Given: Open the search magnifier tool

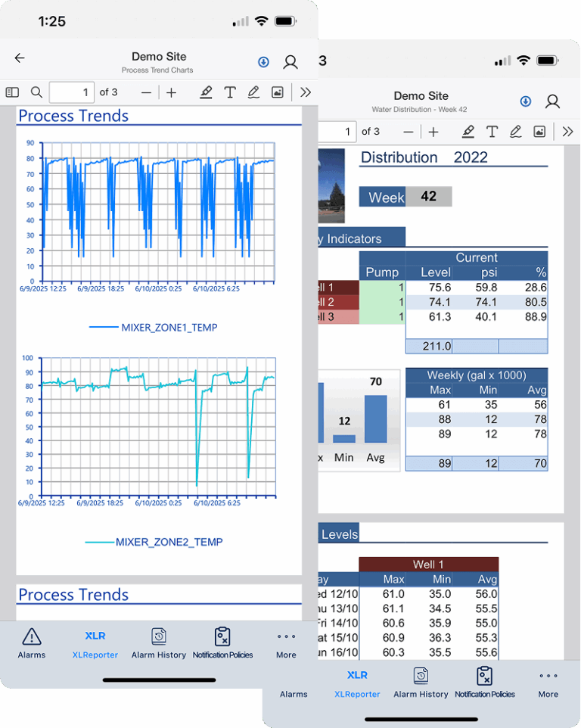Looking at the screenshot, I should pos(36,92).
